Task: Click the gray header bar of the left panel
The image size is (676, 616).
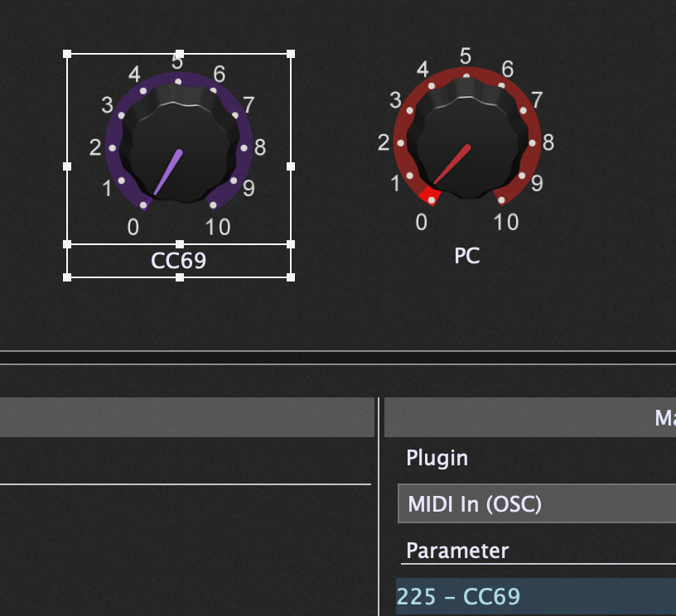Action: [x=186, y=417]
